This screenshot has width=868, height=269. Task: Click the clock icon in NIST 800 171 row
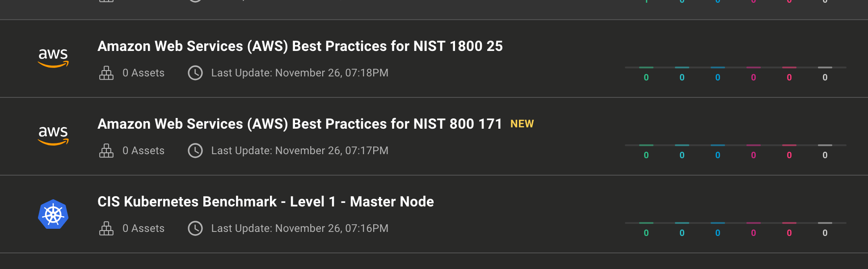[195, 151]
